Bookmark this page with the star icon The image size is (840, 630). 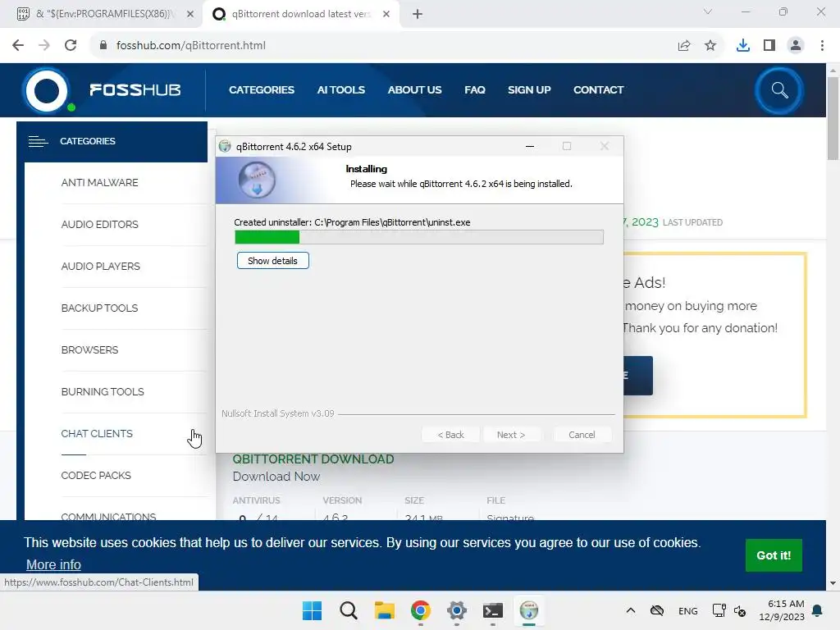click(x=710, y=46)
